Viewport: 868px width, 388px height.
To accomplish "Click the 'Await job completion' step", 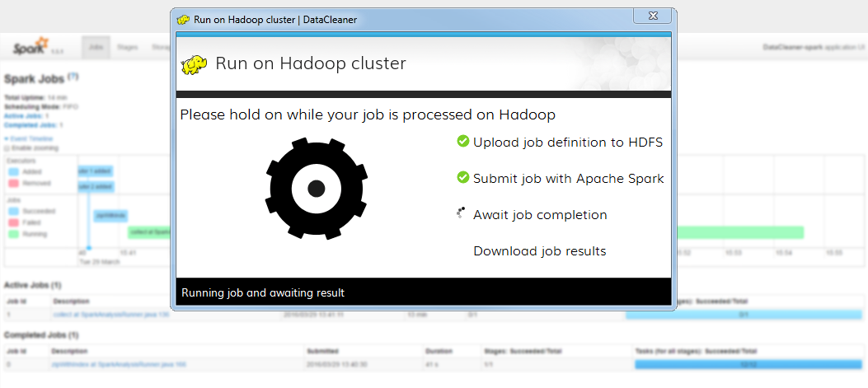I will coord(540,215).
